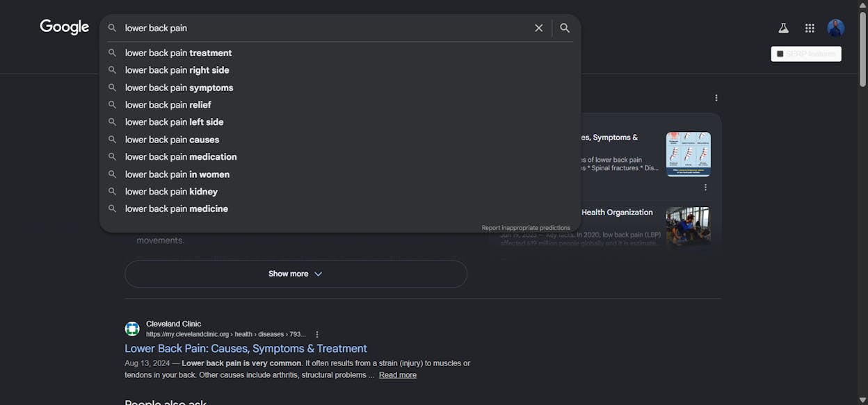Open Search Labs flask icon
868x405 pixels.
click(x=783, y=28)
